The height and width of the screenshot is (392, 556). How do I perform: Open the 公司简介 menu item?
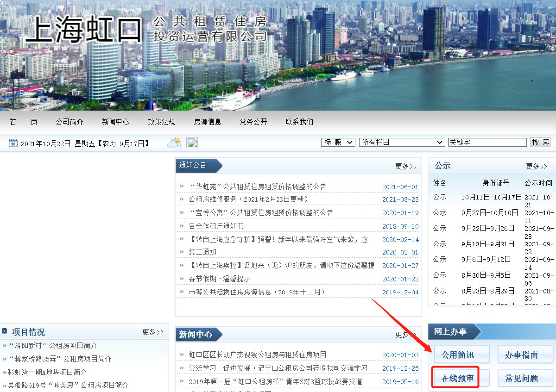69,122
